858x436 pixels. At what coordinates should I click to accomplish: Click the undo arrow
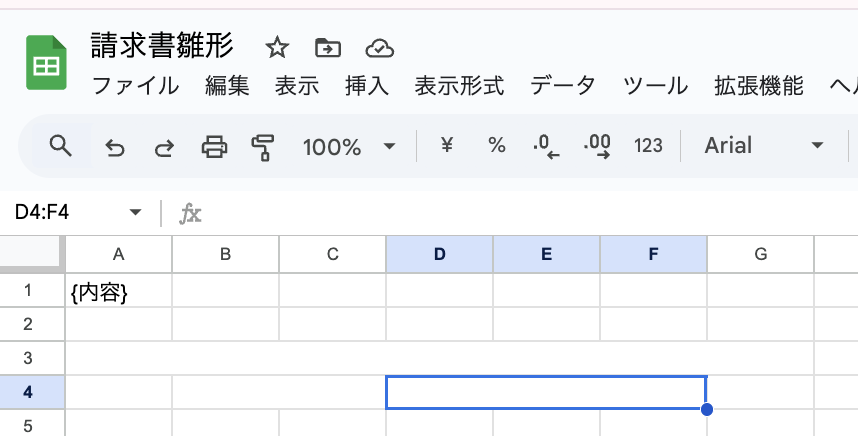click(115, 147)
